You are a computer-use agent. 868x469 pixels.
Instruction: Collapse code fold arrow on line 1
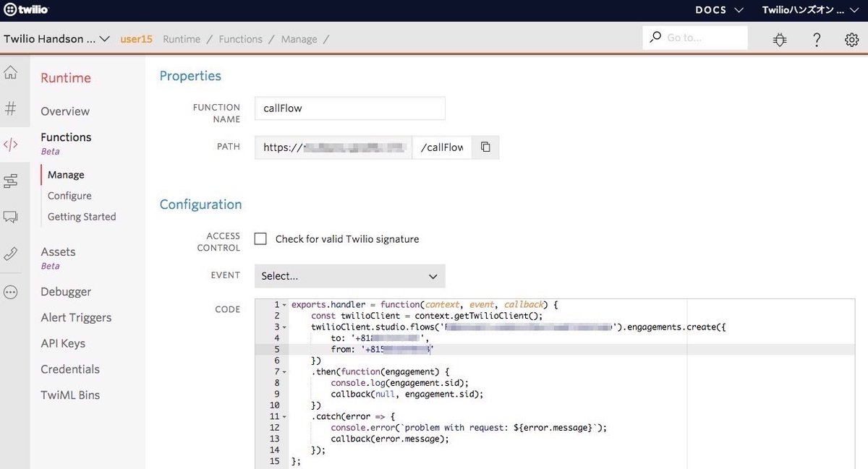click(x=284, y=305)
